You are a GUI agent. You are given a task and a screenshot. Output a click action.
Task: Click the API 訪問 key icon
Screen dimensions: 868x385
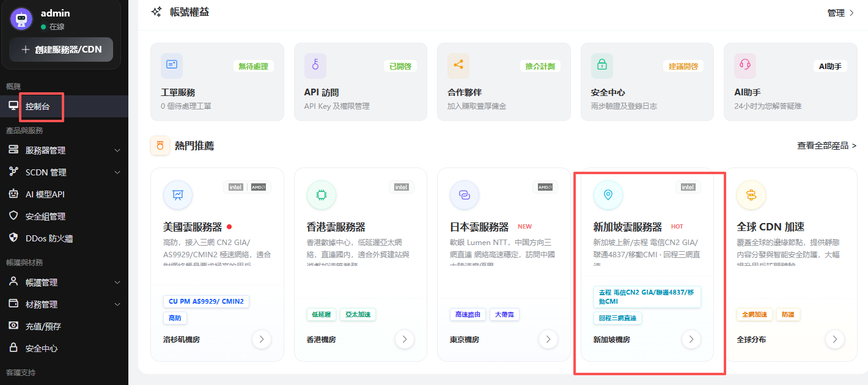click(x=315, y=65)
